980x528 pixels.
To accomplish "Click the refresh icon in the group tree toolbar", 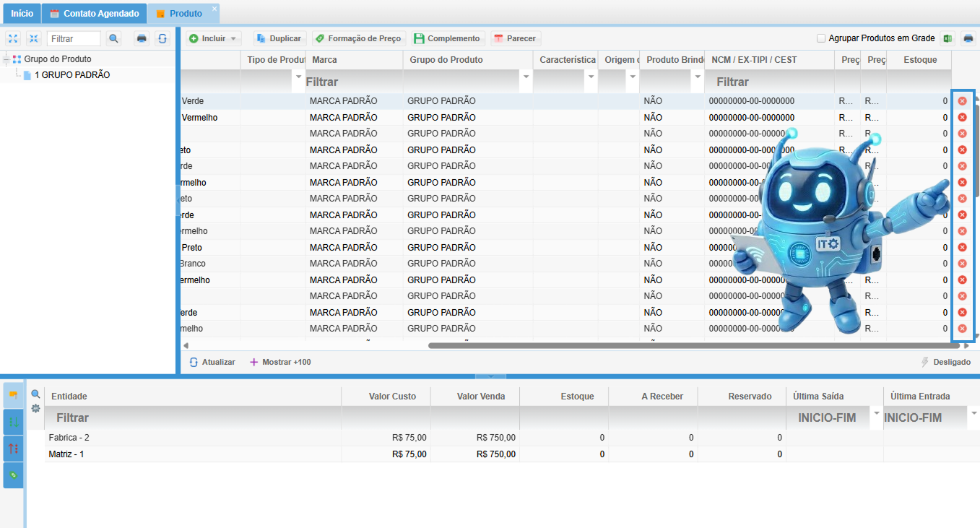I will 163,38.
